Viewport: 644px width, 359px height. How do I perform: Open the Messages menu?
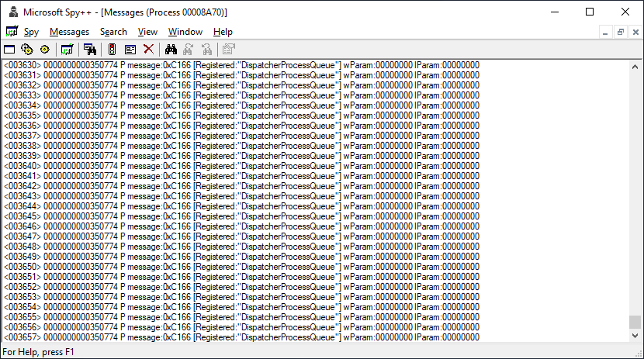tap(69, 32)
